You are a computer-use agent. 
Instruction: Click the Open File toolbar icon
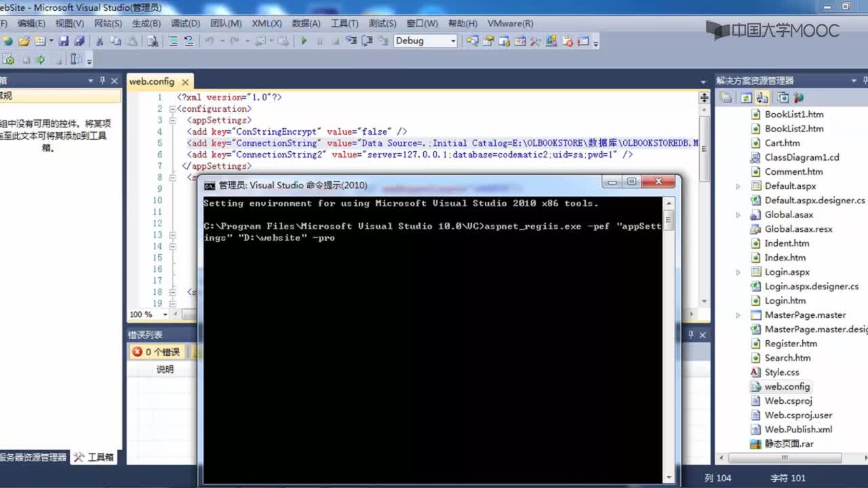[x=24, y=41]
